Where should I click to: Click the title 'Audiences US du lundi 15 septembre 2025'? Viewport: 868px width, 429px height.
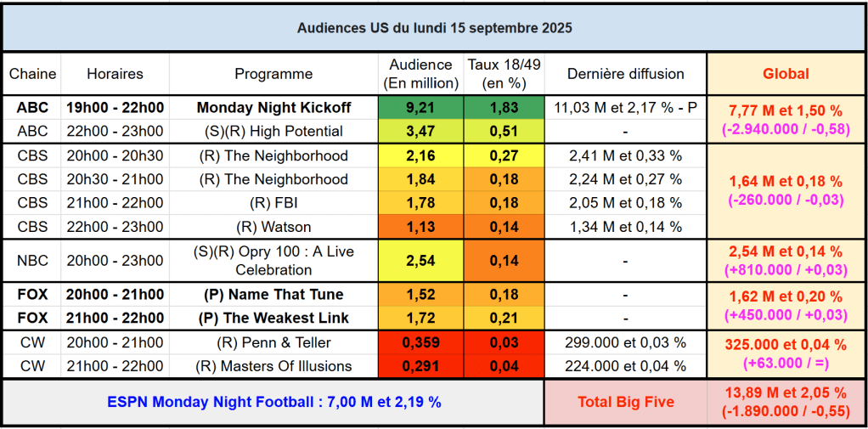434,28
